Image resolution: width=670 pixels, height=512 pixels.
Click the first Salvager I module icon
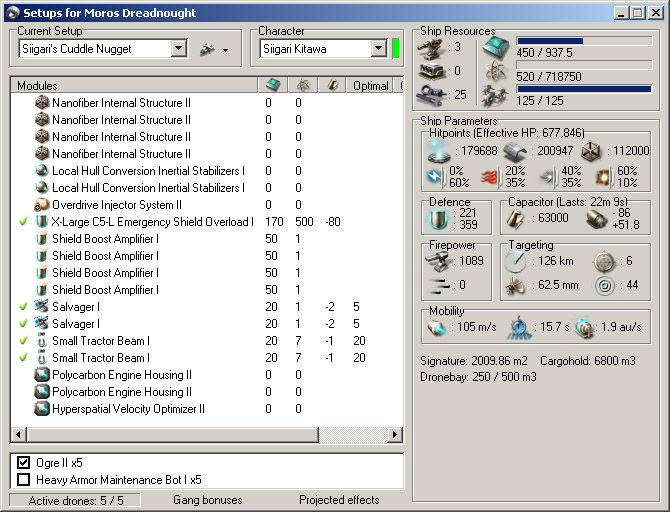42,307
